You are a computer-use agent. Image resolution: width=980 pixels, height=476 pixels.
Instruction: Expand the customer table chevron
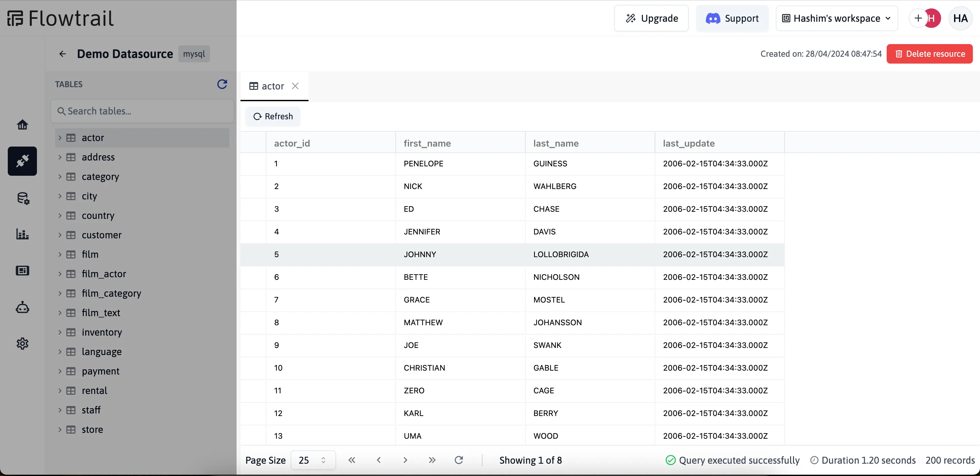pyautogui.click(x=60, y=235)
